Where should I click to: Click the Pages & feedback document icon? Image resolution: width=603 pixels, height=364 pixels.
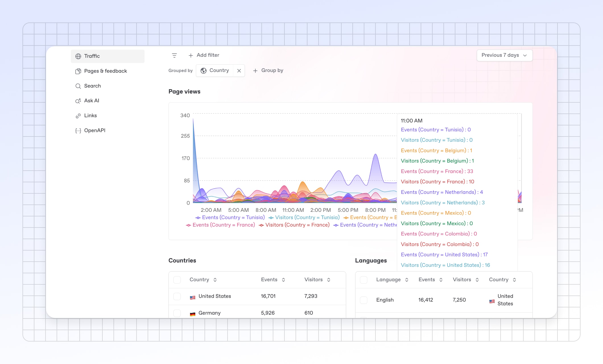(78, 71)
